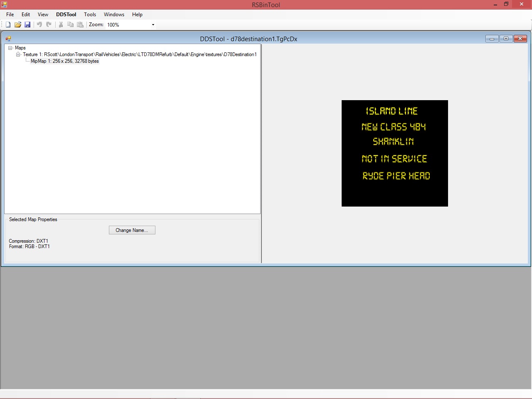Cut with the scissors toolbar icon

pos(61,25)
